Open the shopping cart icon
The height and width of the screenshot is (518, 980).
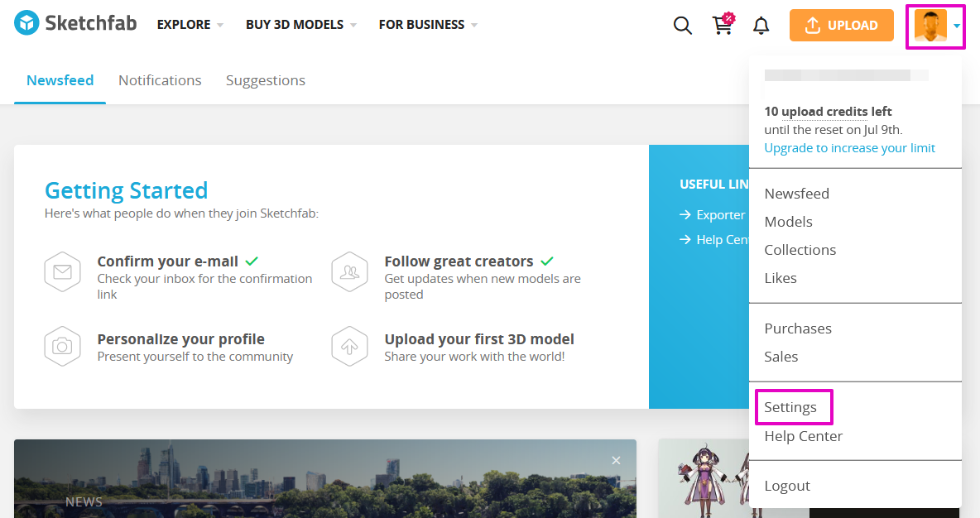723,24
